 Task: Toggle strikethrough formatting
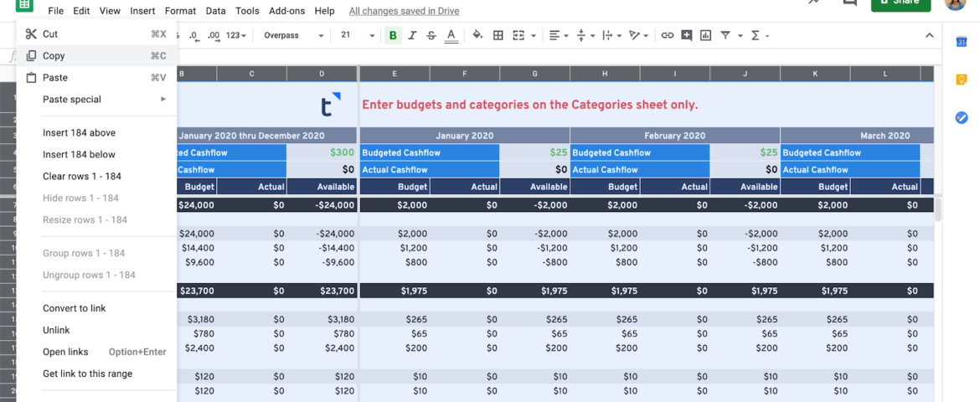click(x=431, y=36)
